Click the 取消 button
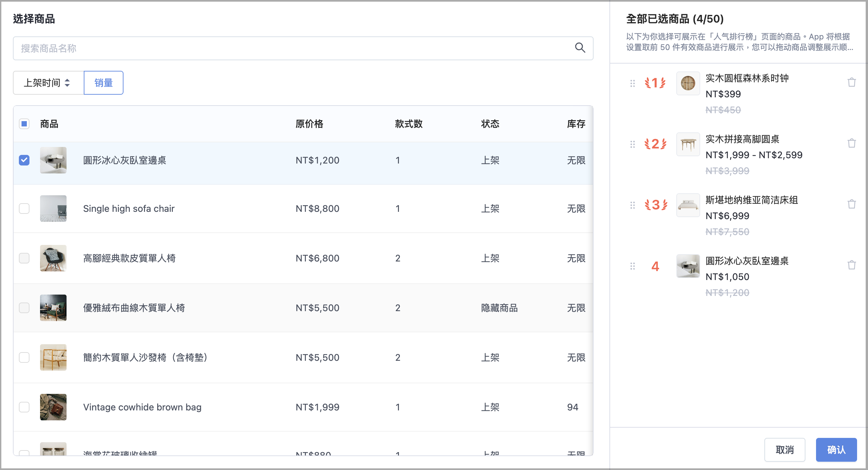This screenshot has height=470, width=868. pyautogui.click(x=785, y=450)
